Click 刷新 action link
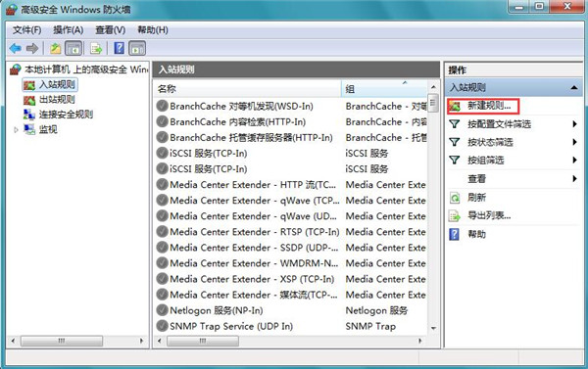This screenshot has height=369, width=588. point(476,198)
